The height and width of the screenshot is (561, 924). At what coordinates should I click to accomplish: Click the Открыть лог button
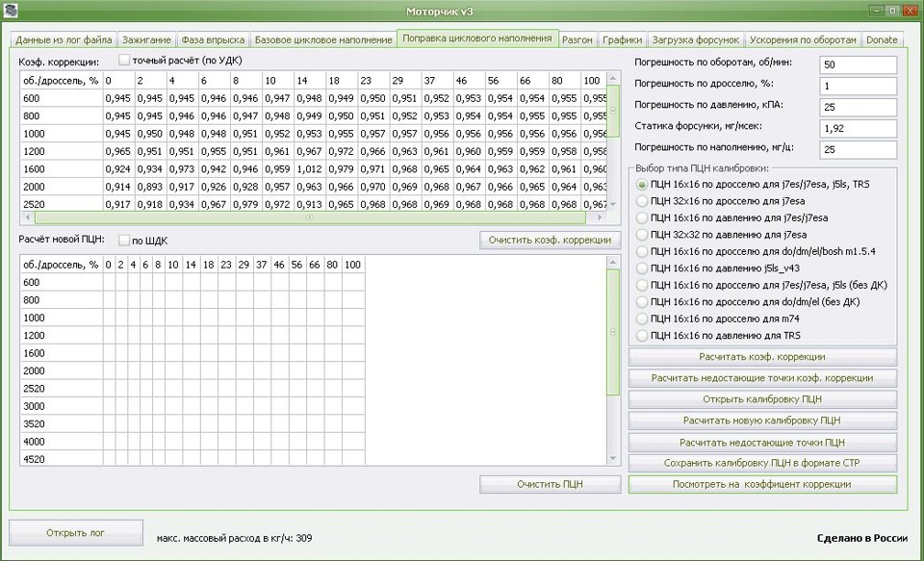[x=75, y=533]
